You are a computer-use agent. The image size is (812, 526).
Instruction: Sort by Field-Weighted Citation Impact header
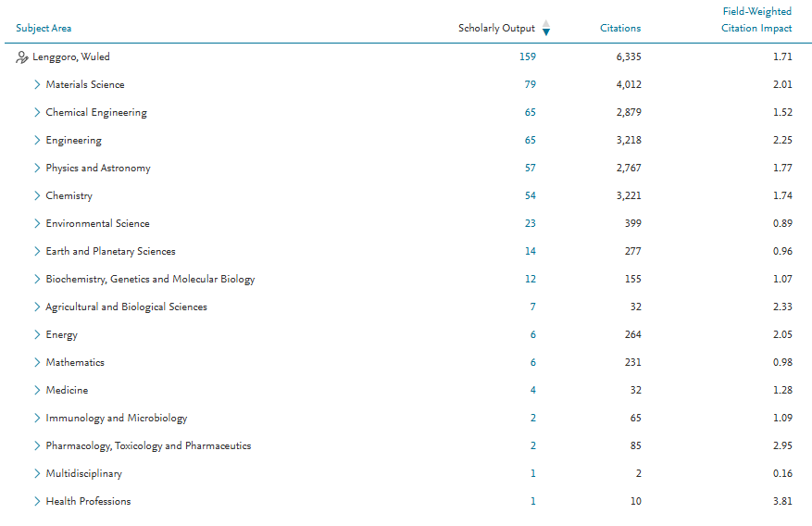pyautogui.click(x=756, y=19)
